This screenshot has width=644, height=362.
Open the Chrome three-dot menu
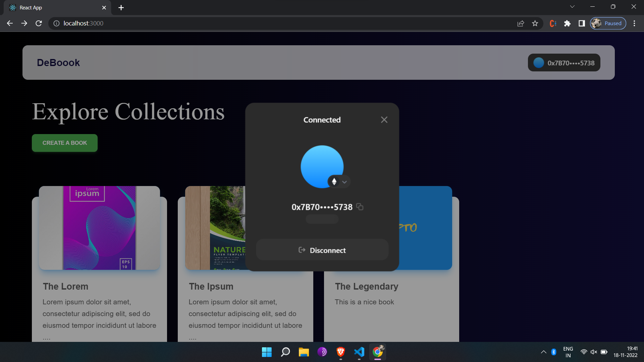(x=634, y=23)
